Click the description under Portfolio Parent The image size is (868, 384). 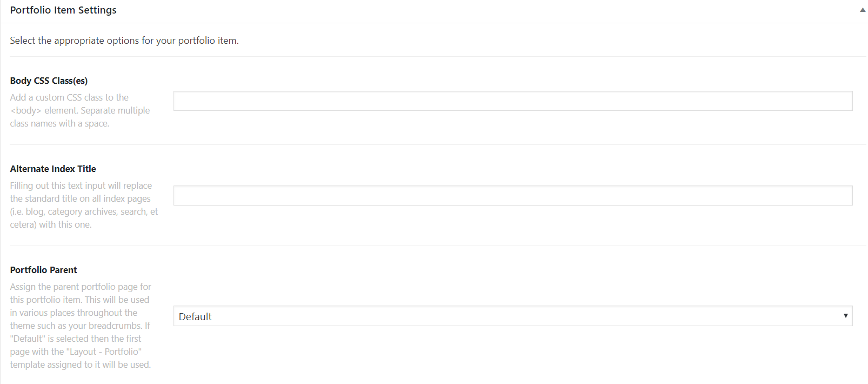tap(81, 325)
